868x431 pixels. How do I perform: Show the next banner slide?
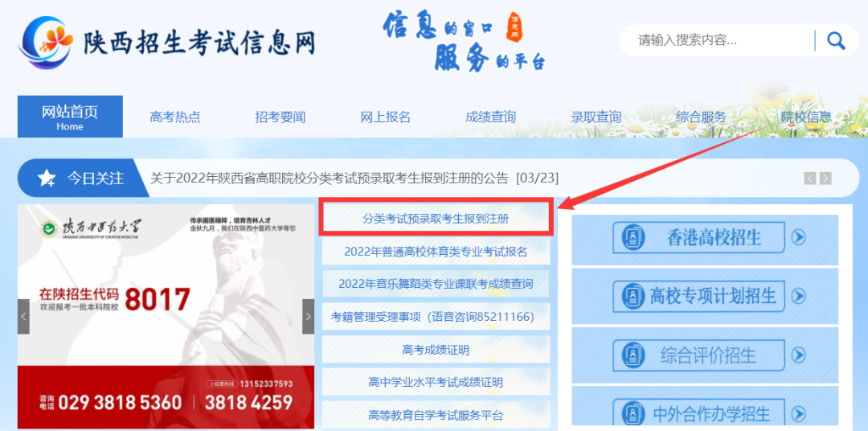point(309,316)
